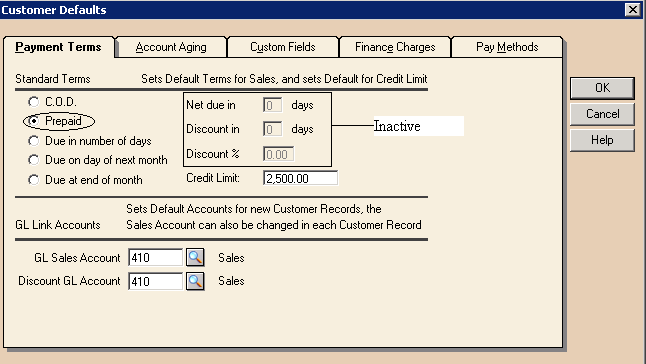The width and height of the screenshot is (646, 364).
Task: Switch to the Payment Terms tab
Action: click(58, 47)
